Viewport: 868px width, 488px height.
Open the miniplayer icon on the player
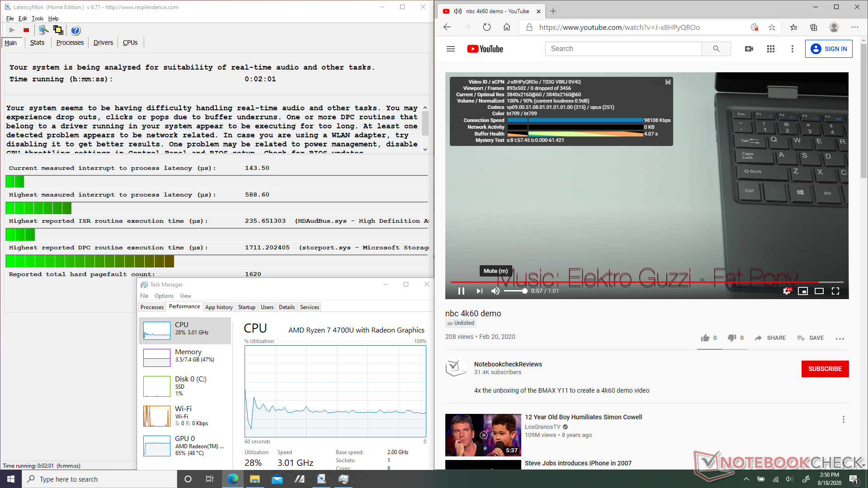[x=802, y=291]
